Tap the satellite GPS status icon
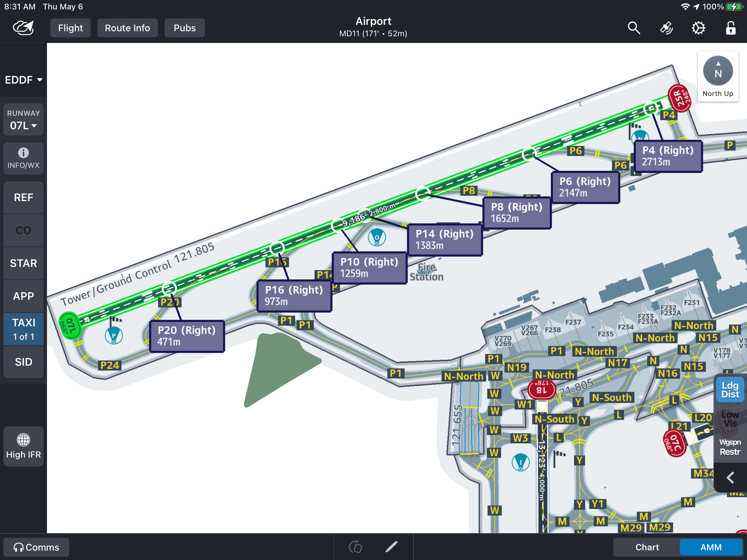The height and width of the screenshot is (560, 747). (x=666, y=28)
